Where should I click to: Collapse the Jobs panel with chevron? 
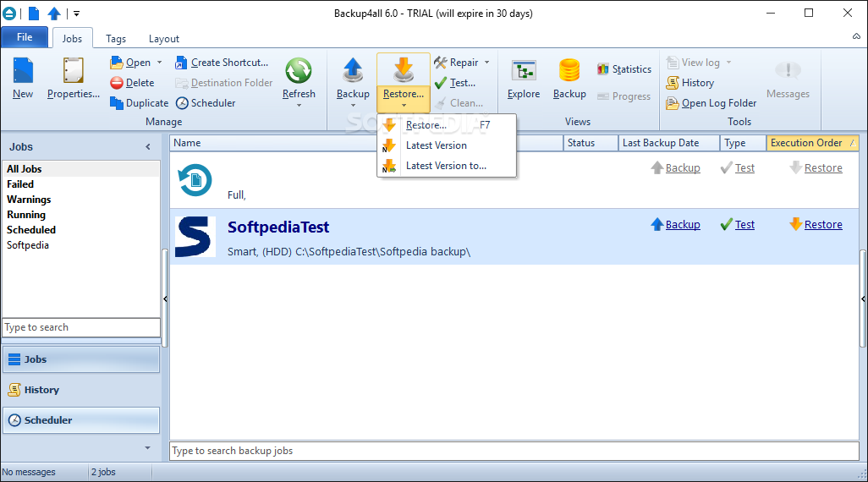(148, 146)
